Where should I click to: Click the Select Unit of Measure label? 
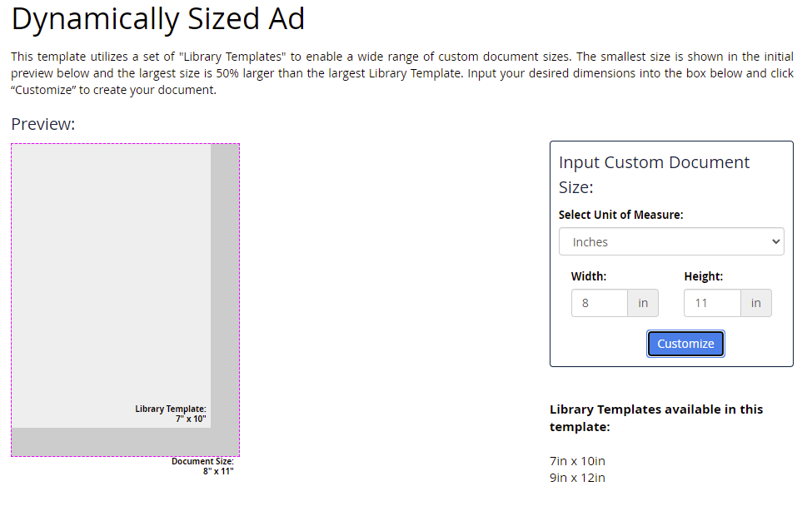tap(620, 215)
